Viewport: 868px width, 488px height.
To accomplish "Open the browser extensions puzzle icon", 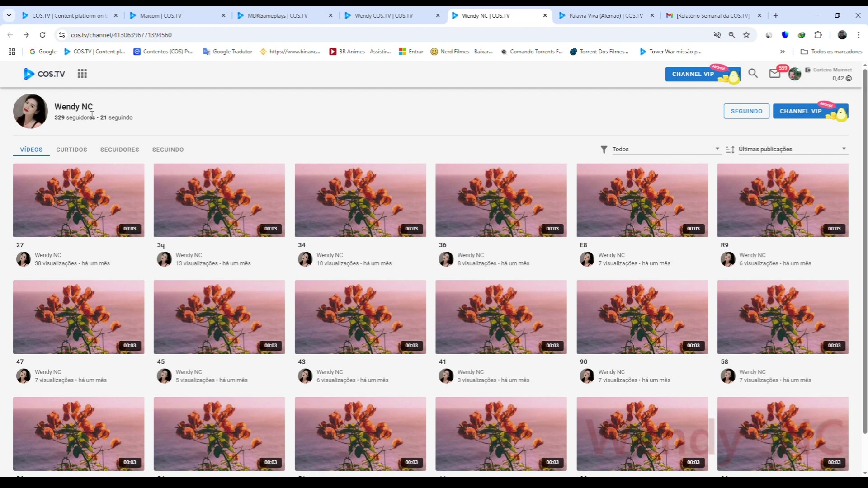I will [818, 35].
